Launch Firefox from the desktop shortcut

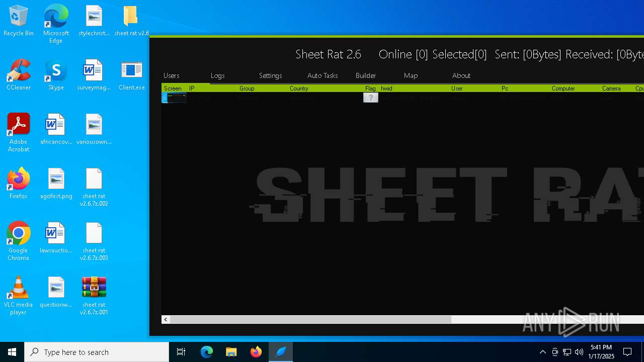[19, 184]
